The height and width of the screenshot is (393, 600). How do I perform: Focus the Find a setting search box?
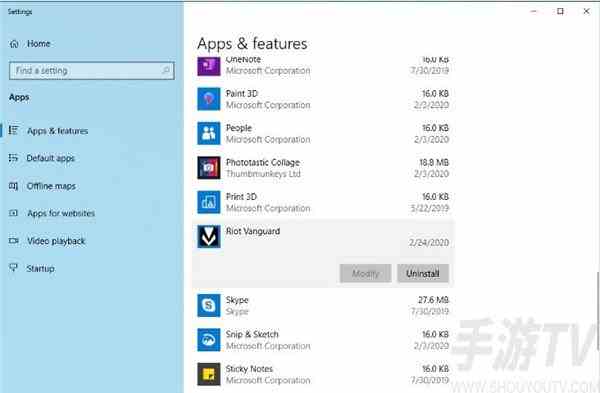pos(92,70)
